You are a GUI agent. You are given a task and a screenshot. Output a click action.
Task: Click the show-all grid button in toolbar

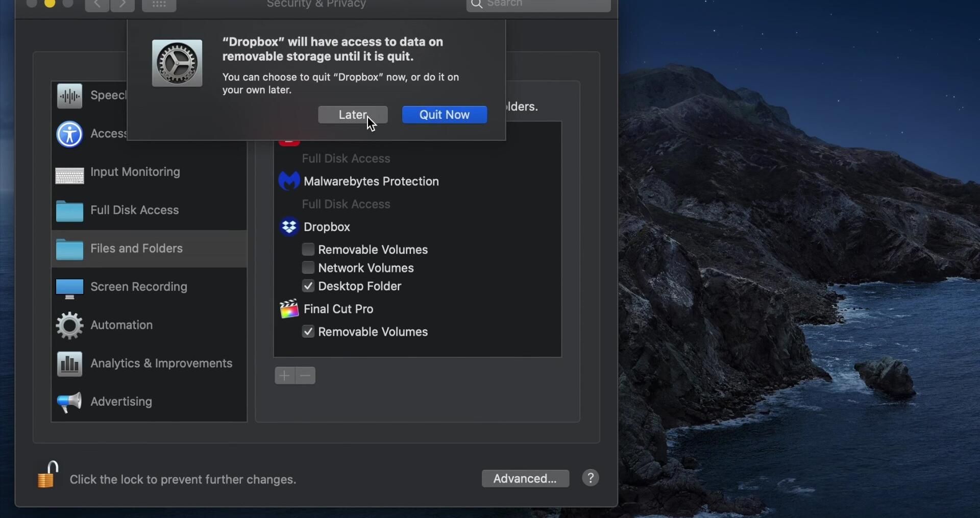click(159, 5)
